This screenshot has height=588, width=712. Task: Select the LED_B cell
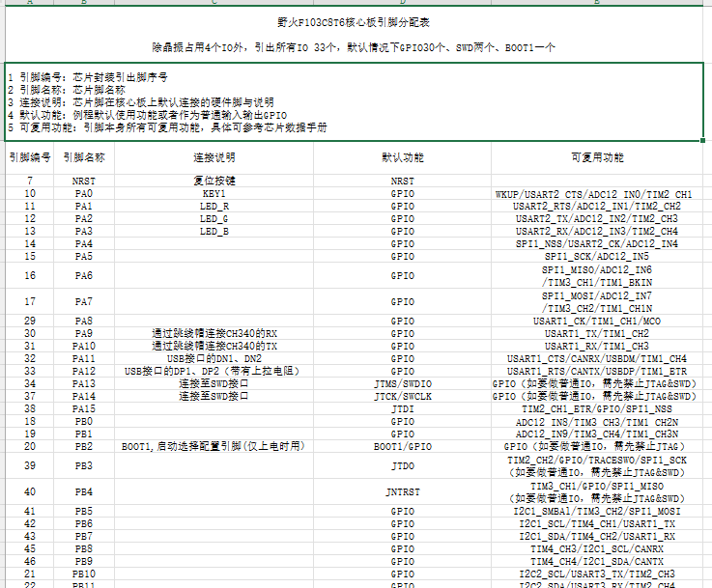point(214,232)
